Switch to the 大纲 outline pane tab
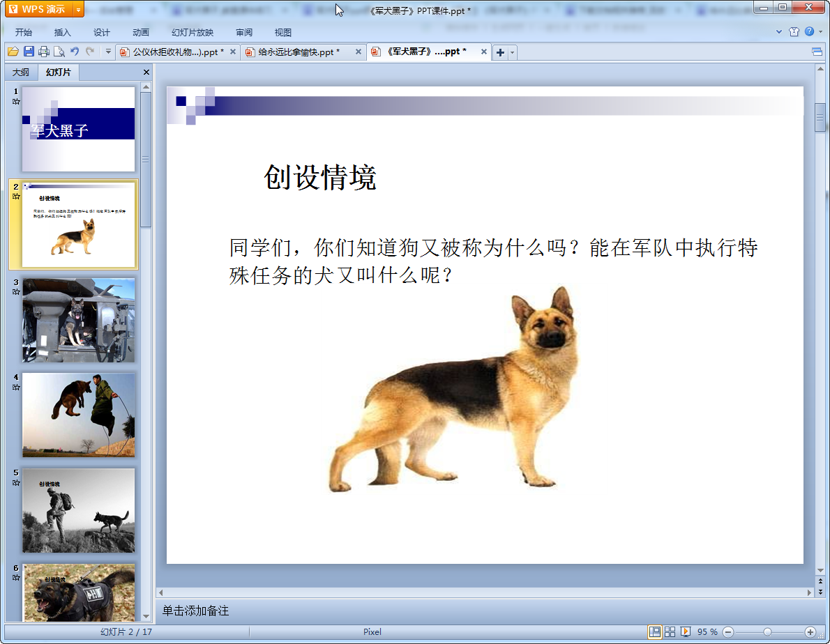The height and width of the screenshot is (644, 830). point(21,72)
